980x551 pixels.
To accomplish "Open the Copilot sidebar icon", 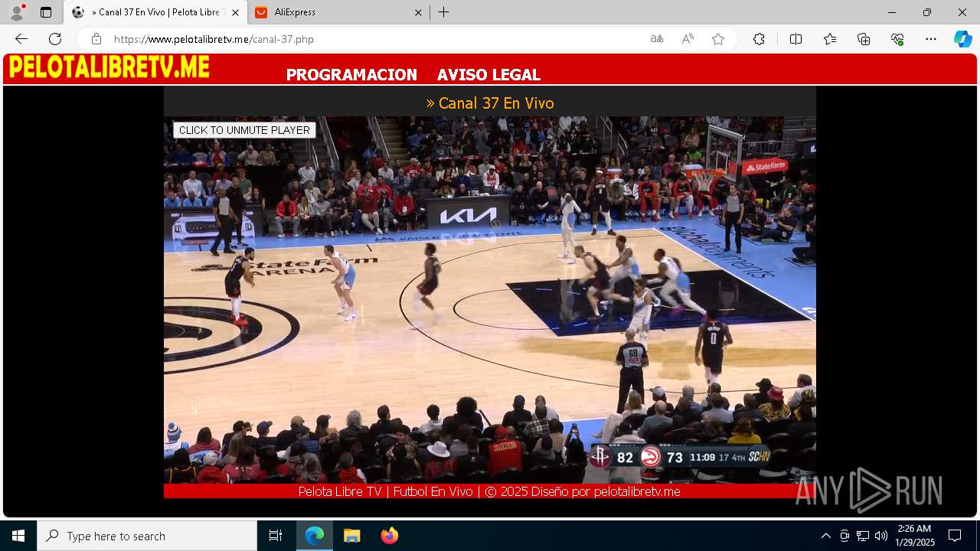I will point(962,39).
